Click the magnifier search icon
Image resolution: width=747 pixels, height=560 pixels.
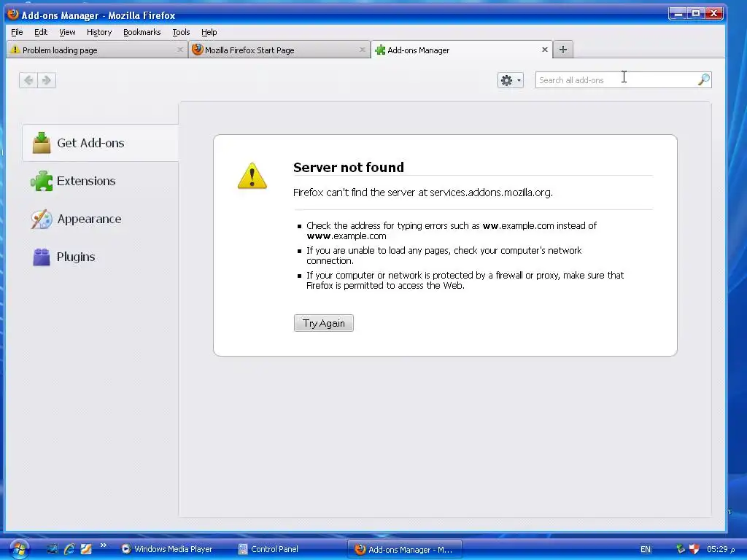pos(704,79)
